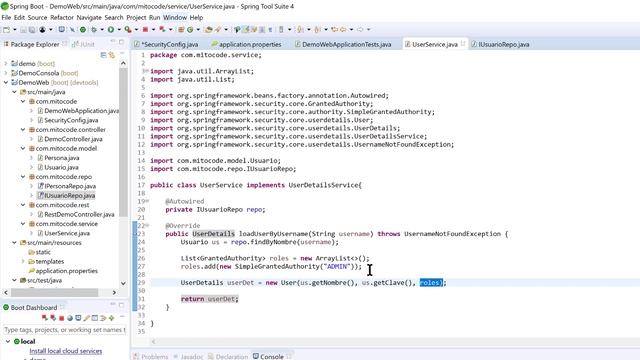Collapse the com.mitocode.controller package

tap(23, 129)
